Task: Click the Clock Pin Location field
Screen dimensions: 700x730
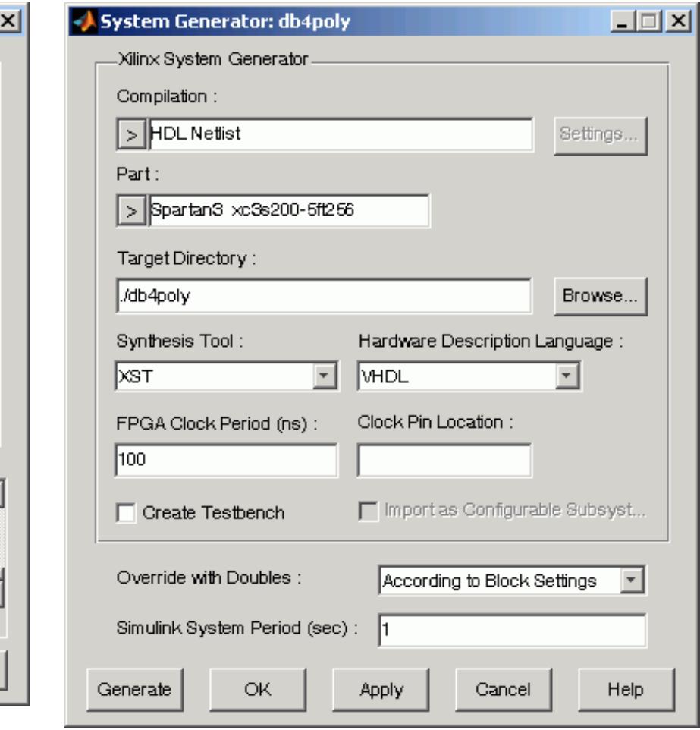Action: tap(444, 460)
